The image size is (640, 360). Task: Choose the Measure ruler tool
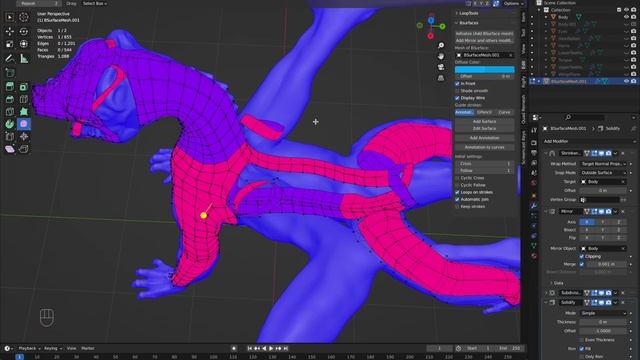[24, 59]
